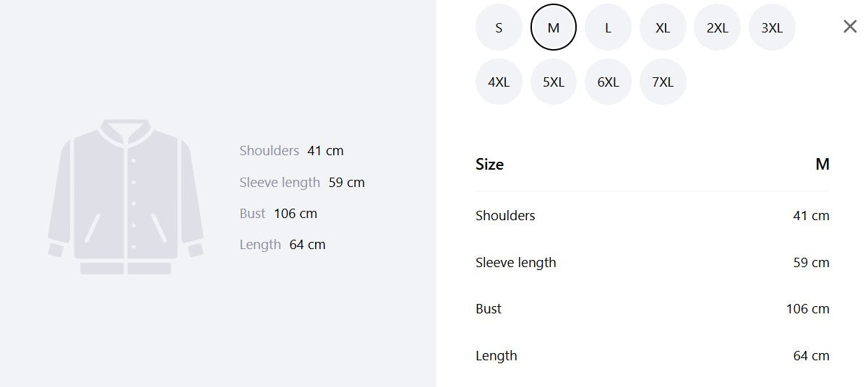Click the Sleeve length table row

[x=653, y=262]
